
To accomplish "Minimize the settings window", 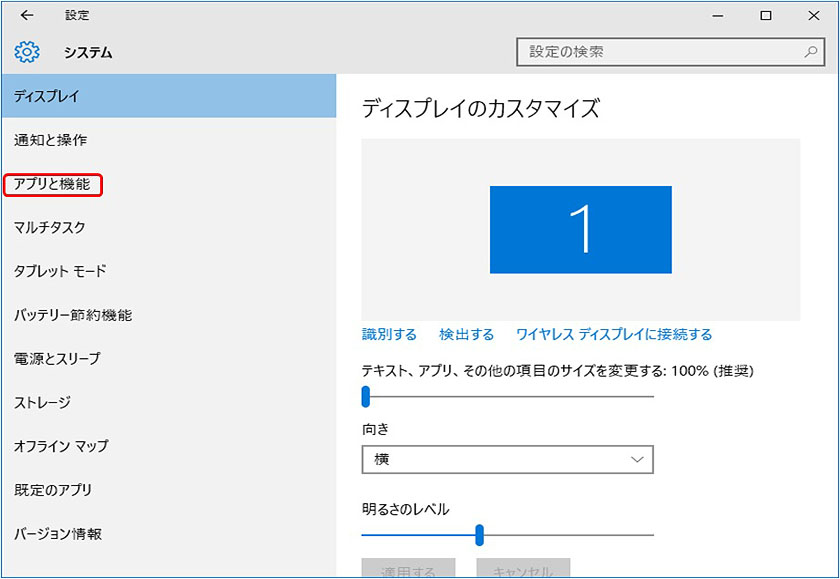I will point(717,16).
